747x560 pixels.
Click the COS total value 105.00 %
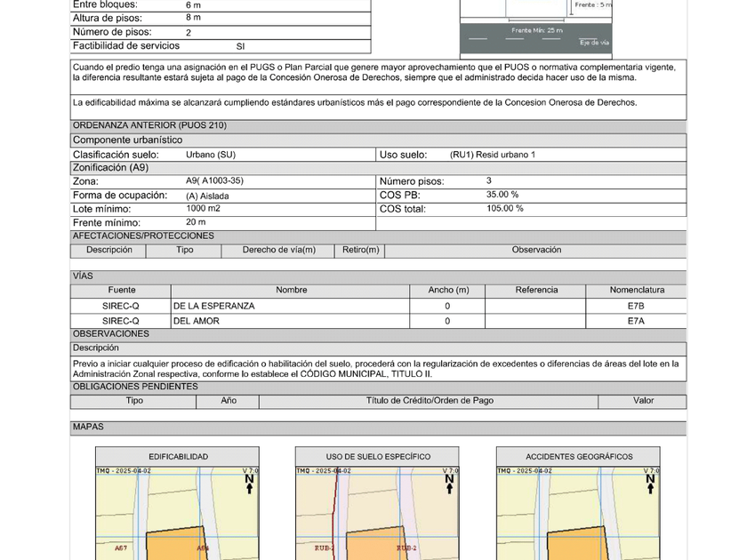505,209
